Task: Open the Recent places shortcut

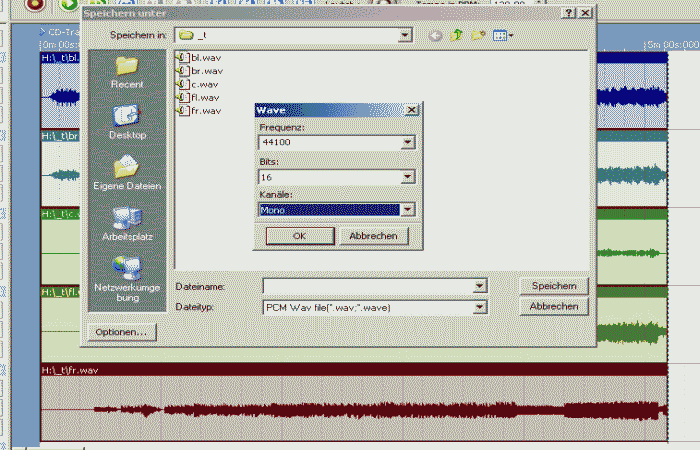Action: pyautogui.click(x=126, y=71)
